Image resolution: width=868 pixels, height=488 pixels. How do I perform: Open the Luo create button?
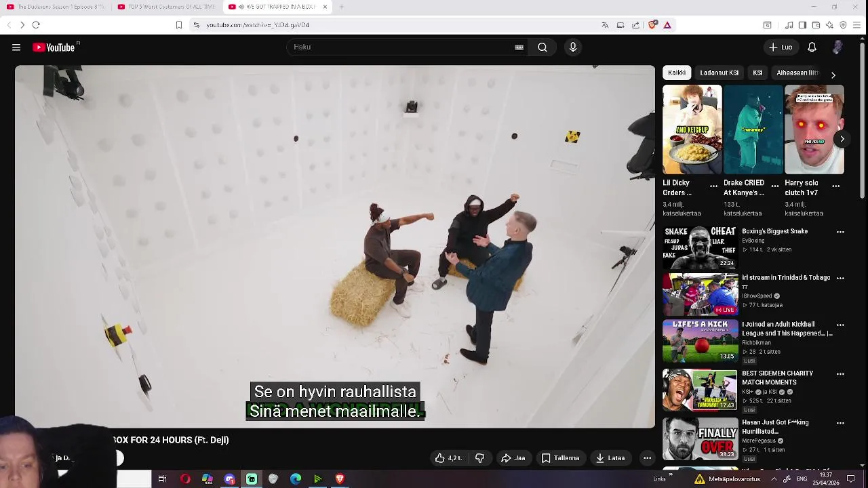pos(780,47)
